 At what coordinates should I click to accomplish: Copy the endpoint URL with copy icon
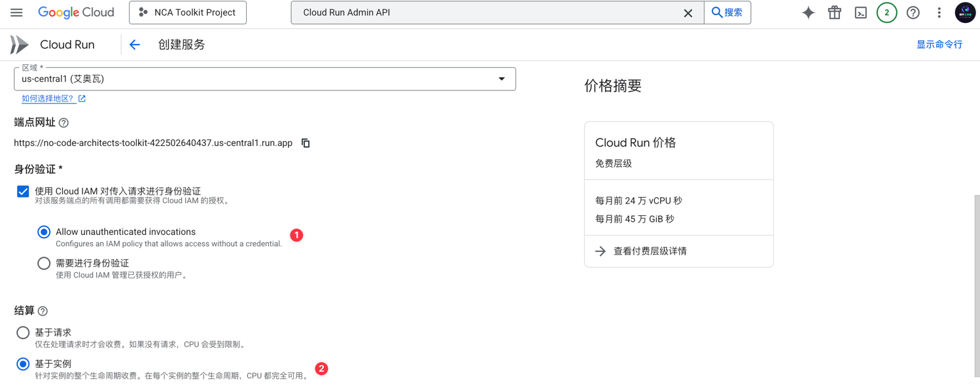pos(305,143)
